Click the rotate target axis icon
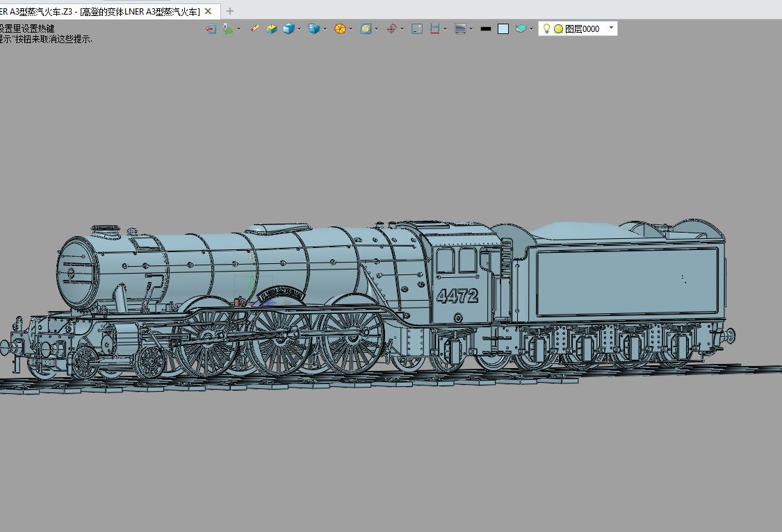782x532 pixels. click(x=390, y=28)
